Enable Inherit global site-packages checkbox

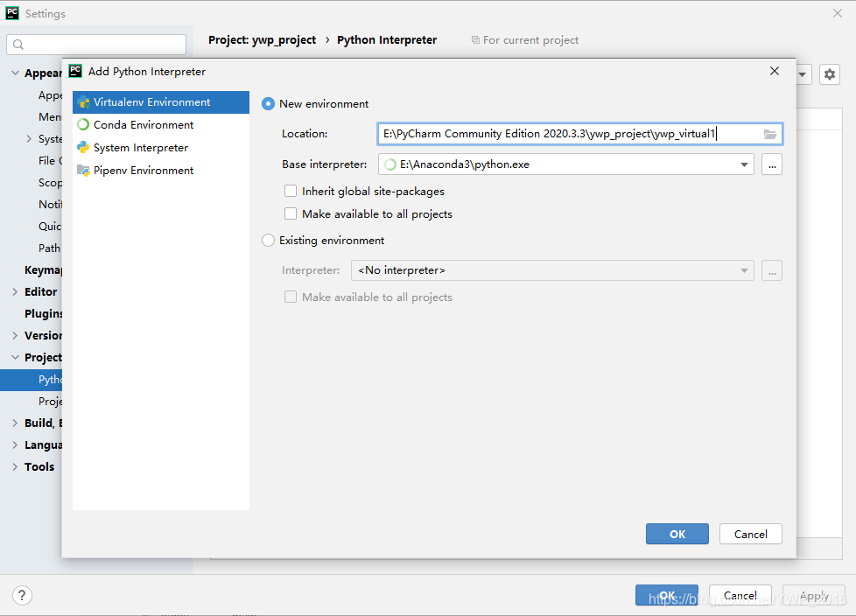click(291, 191)
